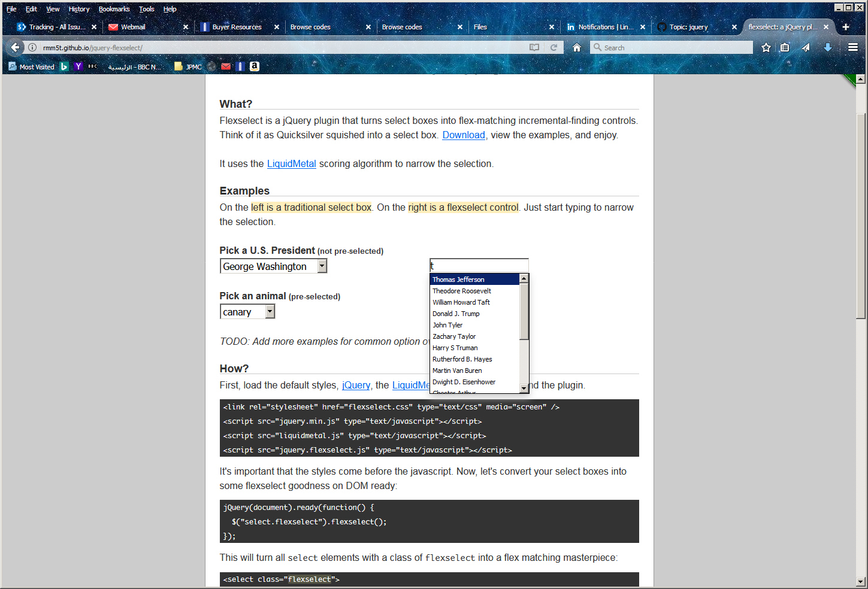Open a new tab with plus button

pos(845,27)
